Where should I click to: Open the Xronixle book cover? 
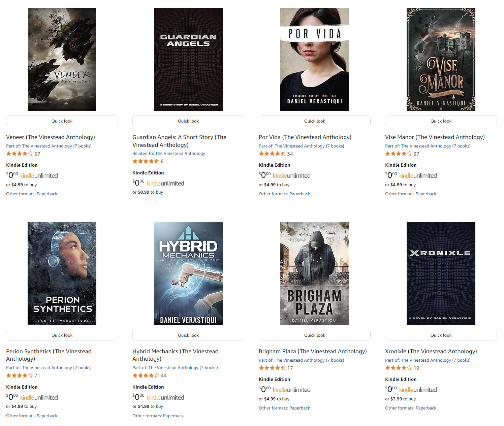coord(441,273)
